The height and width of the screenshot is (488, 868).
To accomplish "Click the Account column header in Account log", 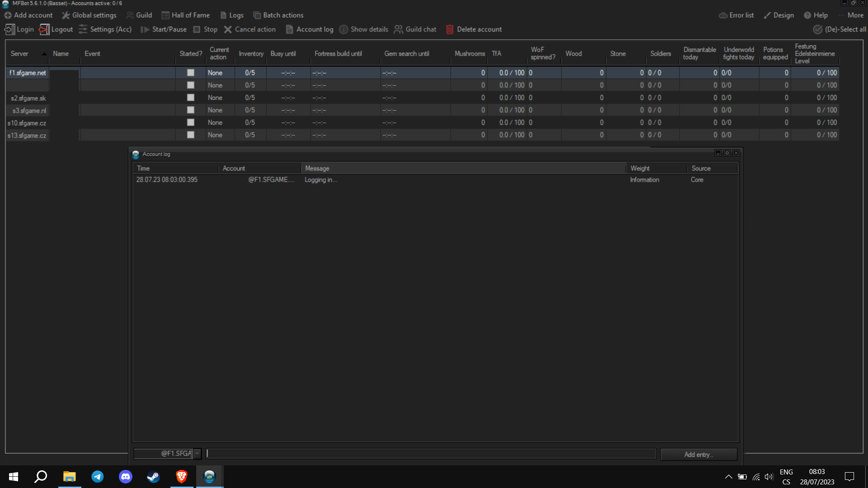I will tap(259, 169).
